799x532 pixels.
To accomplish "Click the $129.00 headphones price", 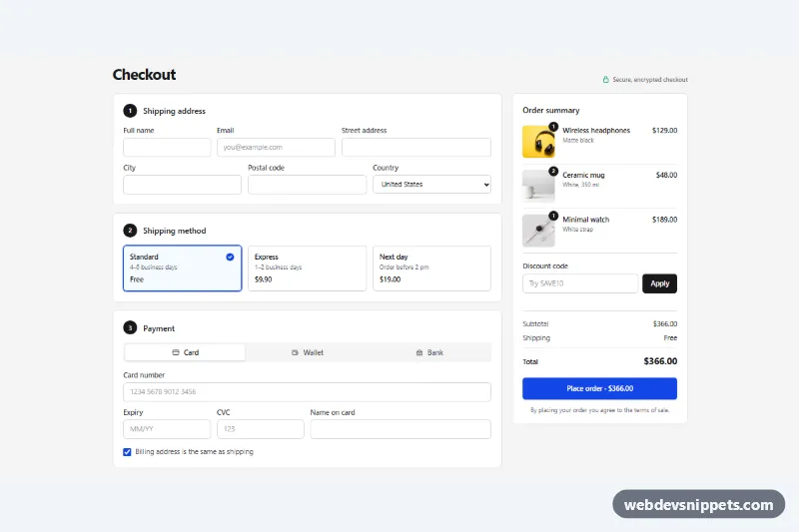I will coord(664,131).
